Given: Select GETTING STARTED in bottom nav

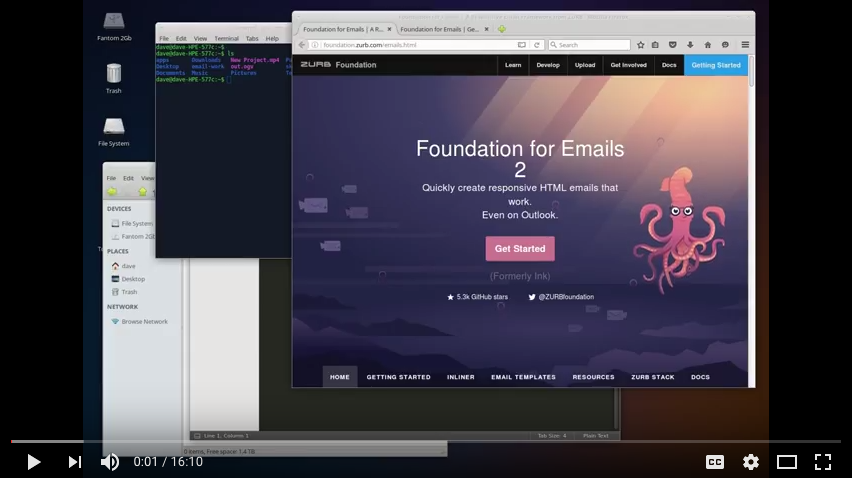Looking at the screenshot, I should click(x=398, y=377).
